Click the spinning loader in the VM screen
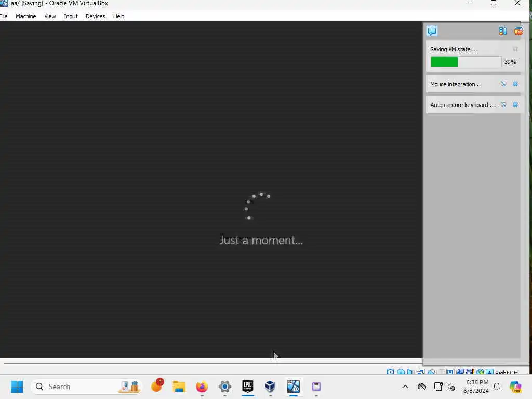This screenshot has width=532, height=399. [257, 206]
